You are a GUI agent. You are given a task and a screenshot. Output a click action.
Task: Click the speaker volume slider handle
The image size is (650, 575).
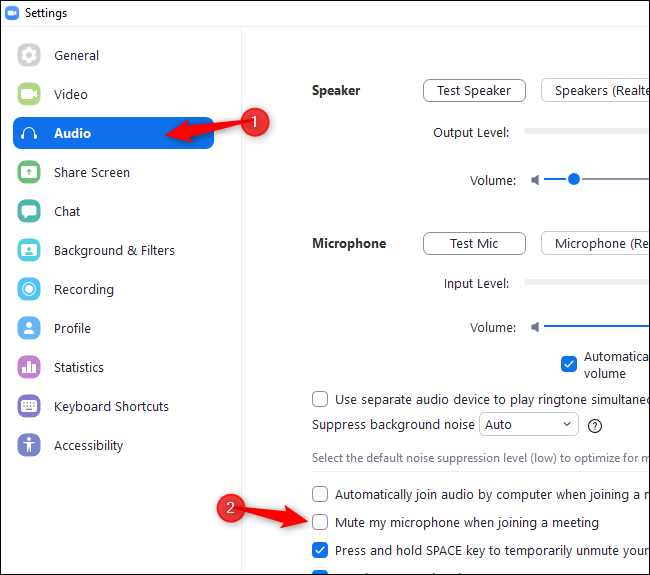[574, 180]
